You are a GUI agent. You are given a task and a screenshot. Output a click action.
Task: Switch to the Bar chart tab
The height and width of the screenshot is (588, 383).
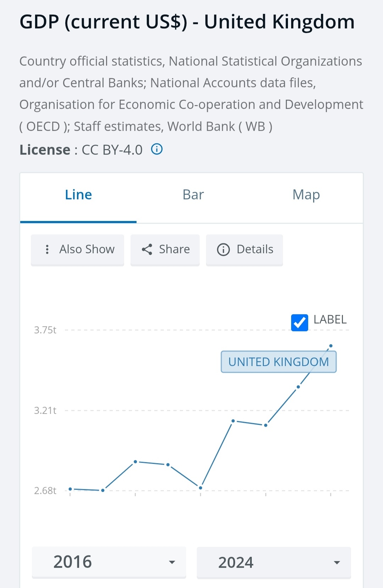(x=193, y=195)
